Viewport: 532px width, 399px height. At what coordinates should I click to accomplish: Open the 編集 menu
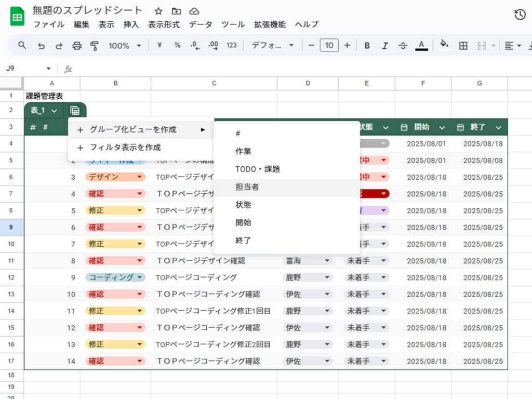pyautogui.click(x=82, y=24)
